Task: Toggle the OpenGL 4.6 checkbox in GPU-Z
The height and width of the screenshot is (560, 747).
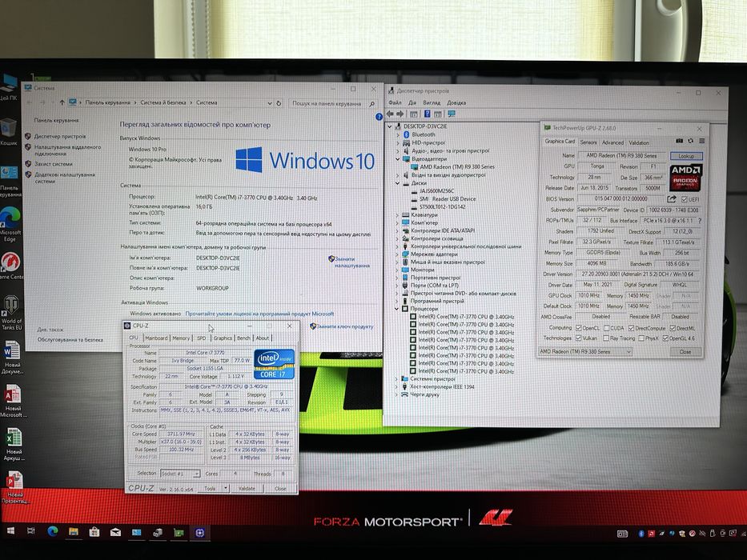Action: 665,338
